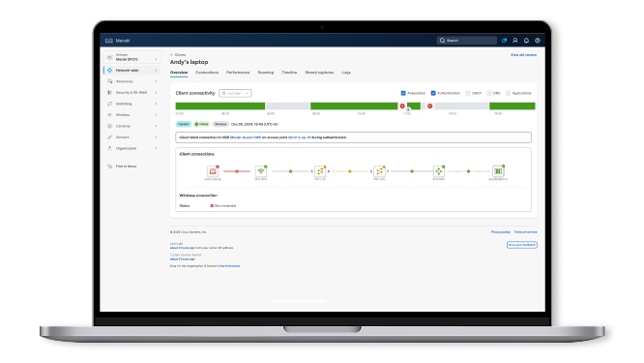Click the Switching sidebar icon
644x363 pixels.
(109, 104)
